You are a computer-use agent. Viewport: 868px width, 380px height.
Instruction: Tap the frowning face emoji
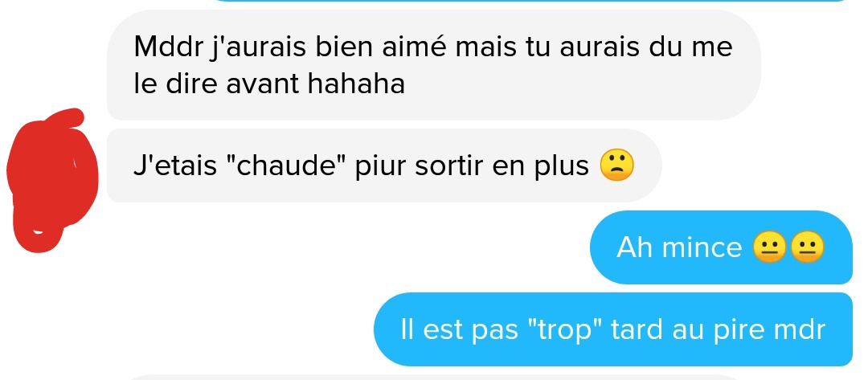click(616, 165)
